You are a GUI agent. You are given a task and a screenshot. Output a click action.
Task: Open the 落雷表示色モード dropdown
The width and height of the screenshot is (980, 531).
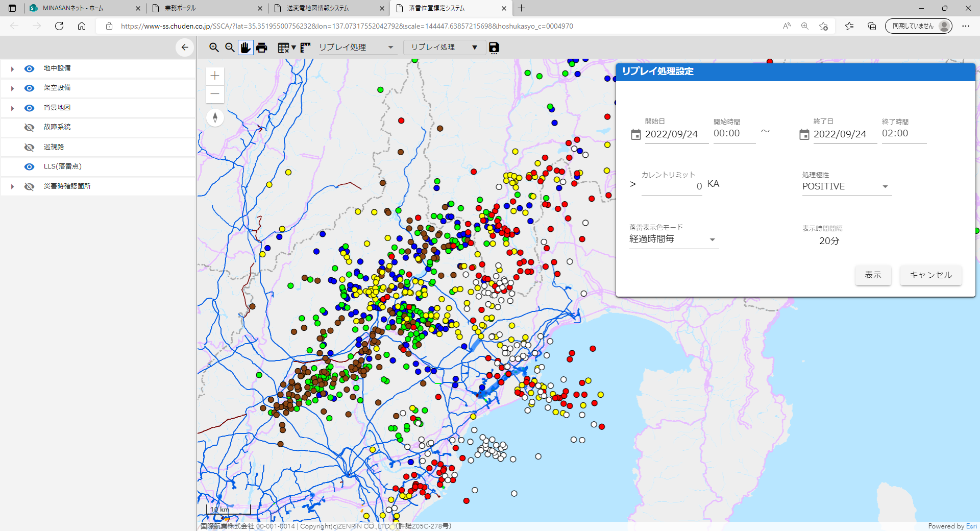[673, 239]
